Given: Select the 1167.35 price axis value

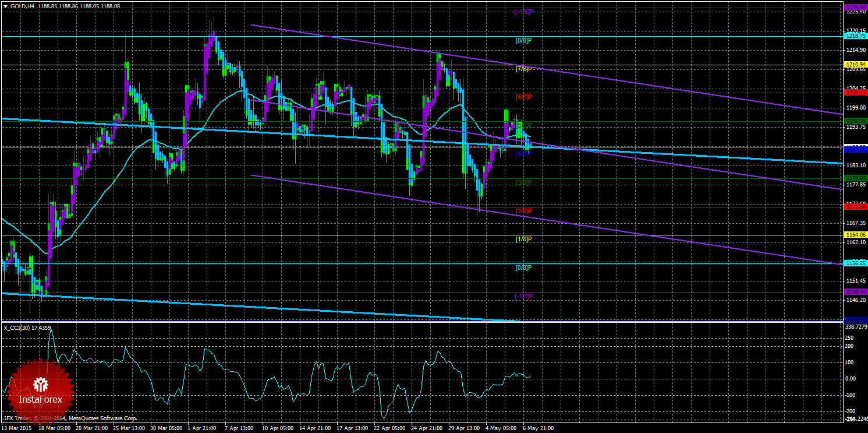Looking at the screenshot, I should pyautogui.click(x=856, y=223).
